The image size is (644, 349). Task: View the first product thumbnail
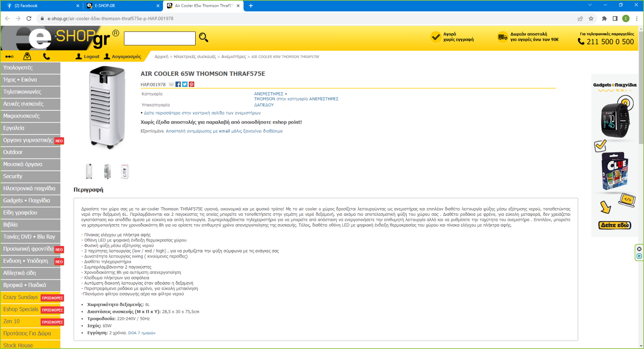(x=89, y=171)
